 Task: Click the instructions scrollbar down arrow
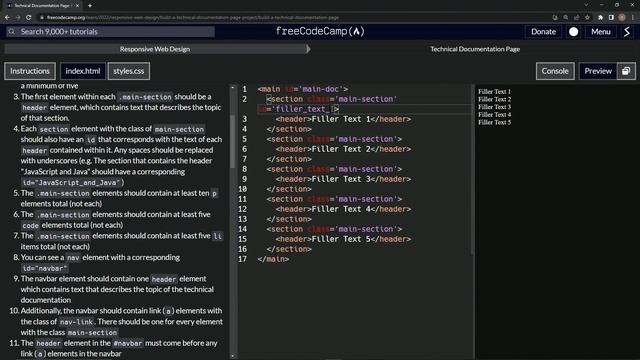point(233,356)
